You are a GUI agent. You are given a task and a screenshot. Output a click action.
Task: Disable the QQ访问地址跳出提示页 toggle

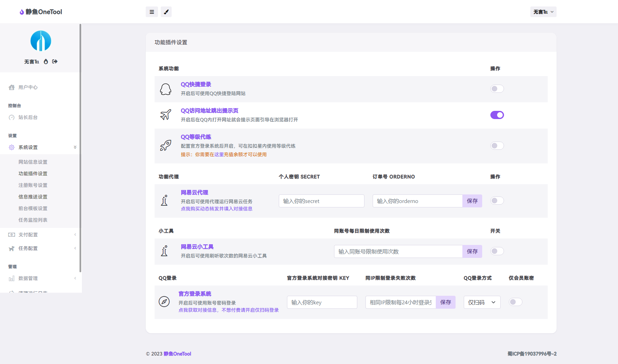click(497, 115)
